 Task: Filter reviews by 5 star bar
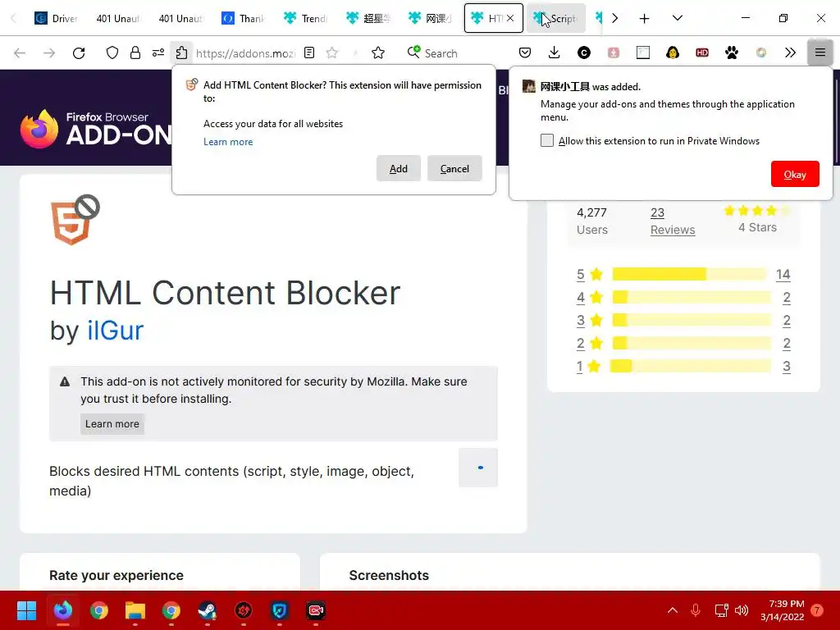pos(689,274)
